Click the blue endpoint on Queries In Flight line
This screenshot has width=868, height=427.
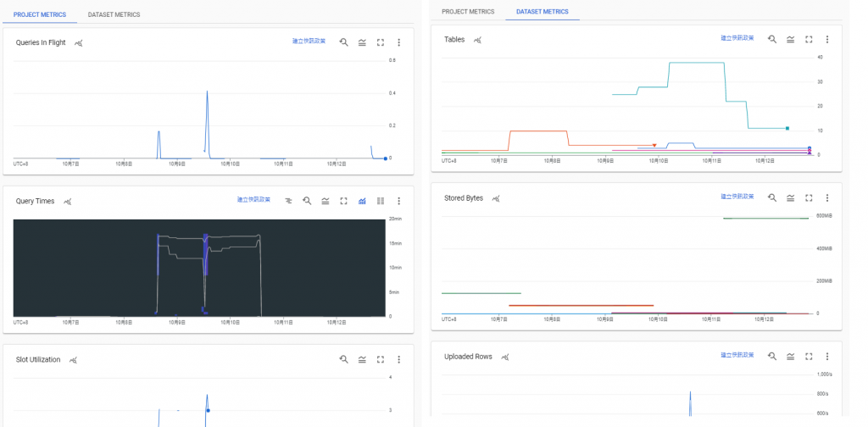pos(386,158)
